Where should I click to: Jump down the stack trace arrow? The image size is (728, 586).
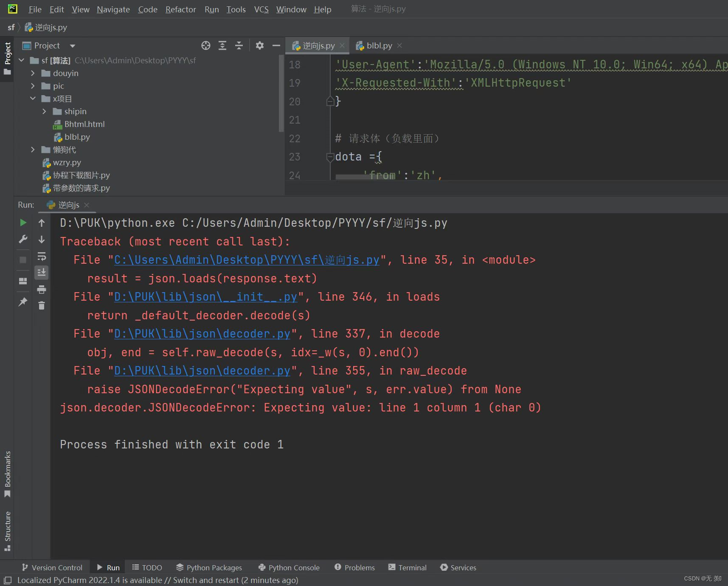pos(42,239)
